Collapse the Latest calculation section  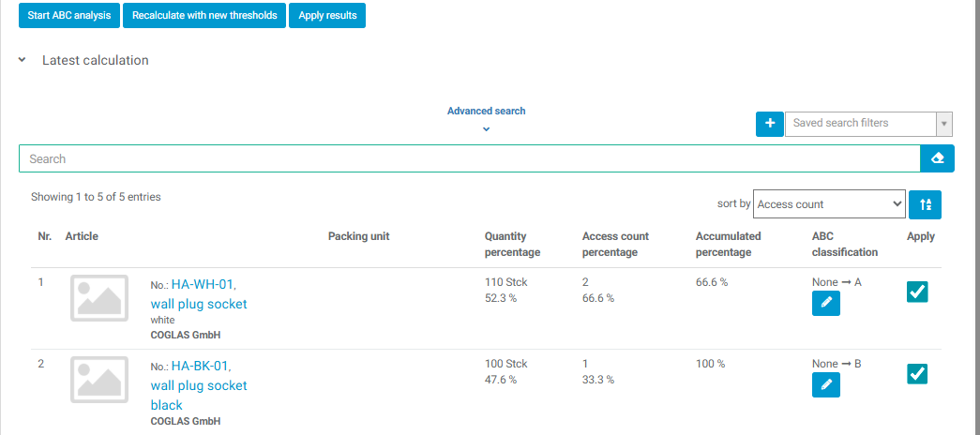[22, 61]
